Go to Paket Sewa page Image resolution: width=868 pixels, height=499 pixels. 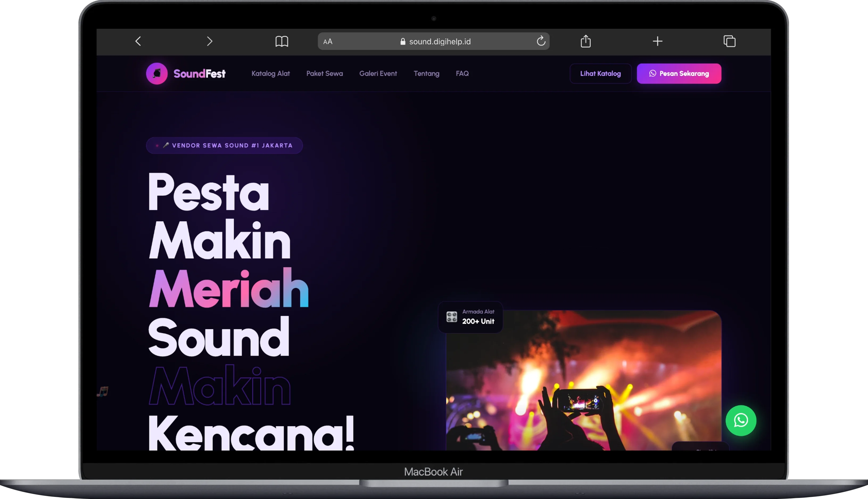point(324,74)
